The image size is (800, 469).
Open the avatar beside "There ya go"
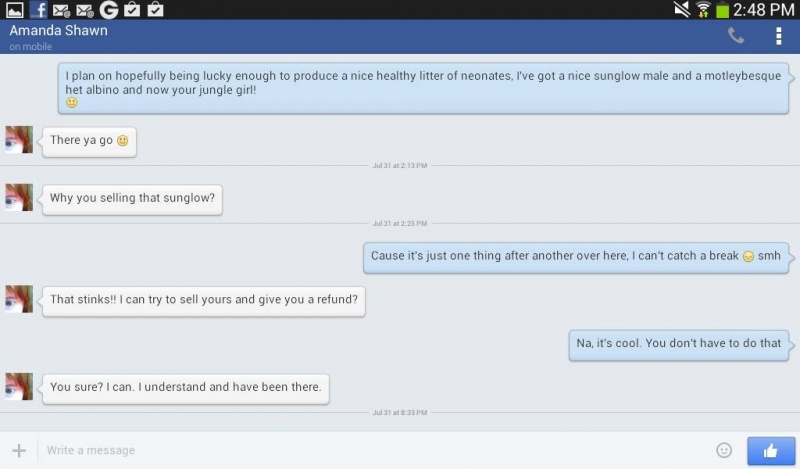[x=19, y=139]
